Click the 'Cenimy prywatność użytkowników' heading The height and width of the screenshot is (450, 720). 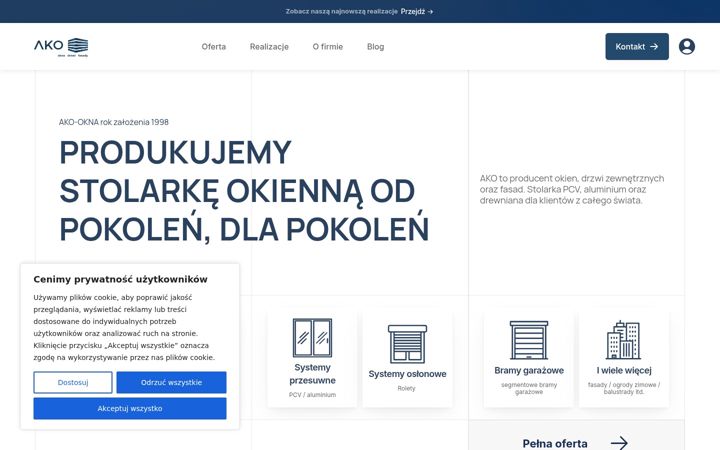[x=120, y=279]
